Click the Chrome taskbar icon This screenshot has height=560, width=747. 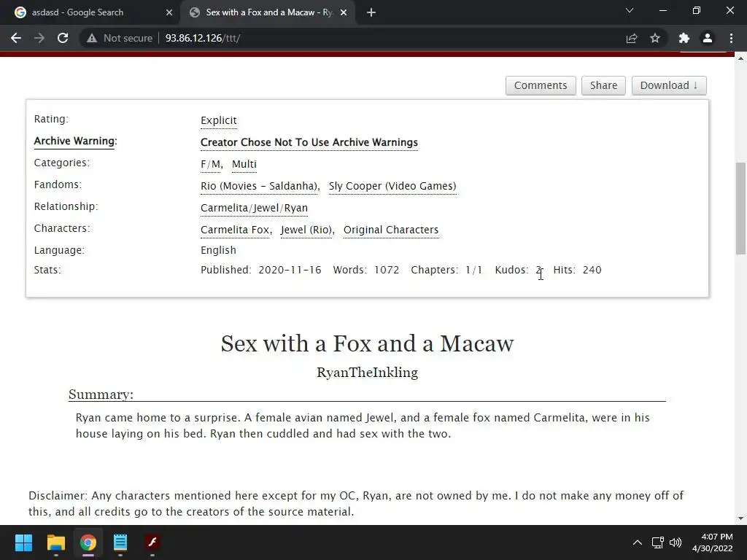coord(88,542)
